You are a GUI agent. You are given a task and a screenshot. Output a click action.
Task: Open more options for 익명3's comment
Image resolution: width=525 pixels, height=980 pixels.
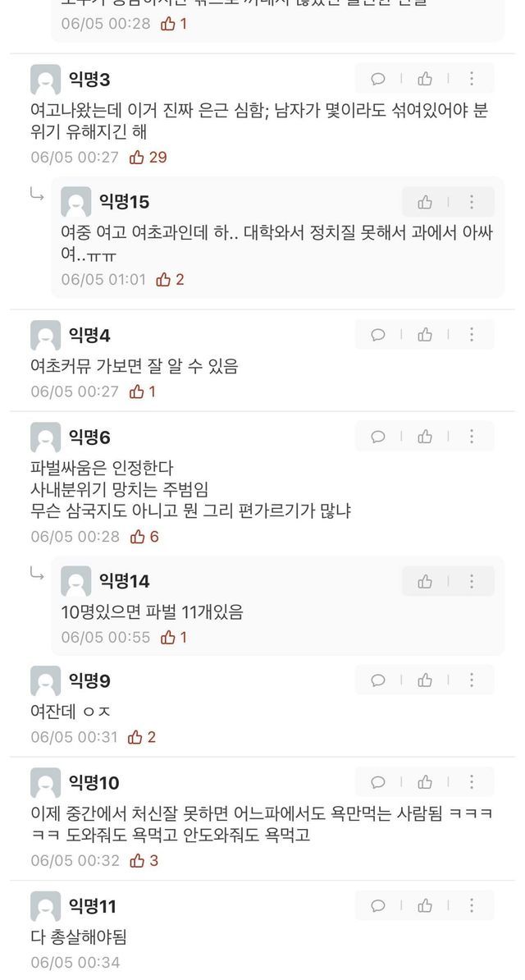(472, 79)
